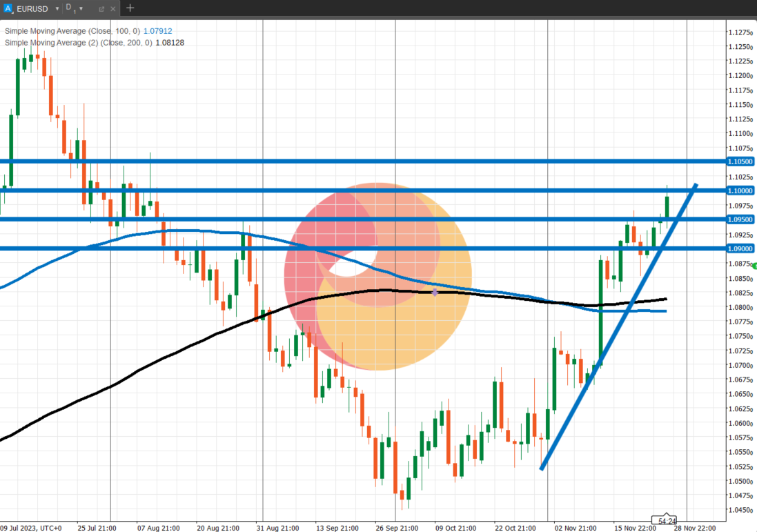757x532 pixels.
Task: Select the 1.10000 horizontal line price tag
Action: (740, 190)
